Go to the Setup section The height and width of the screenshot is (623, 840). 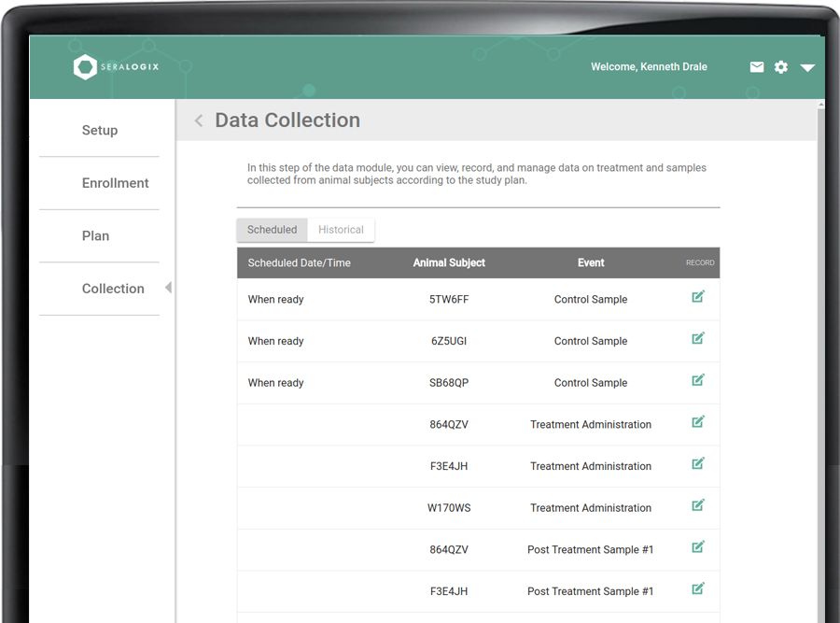pyautogui.click(x=100, y=130)
